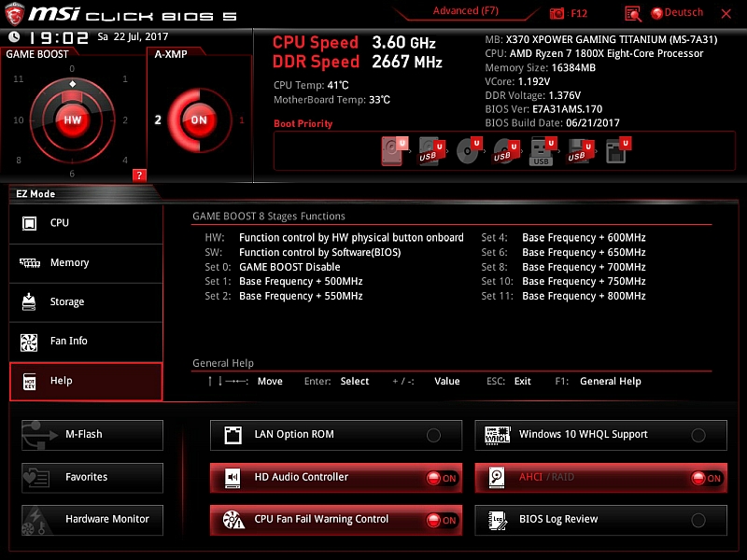Image resolution: width=747 pixels, height=560 pixels.
Task: Click the Memory RAM stick icon
Action: [30, 263]
